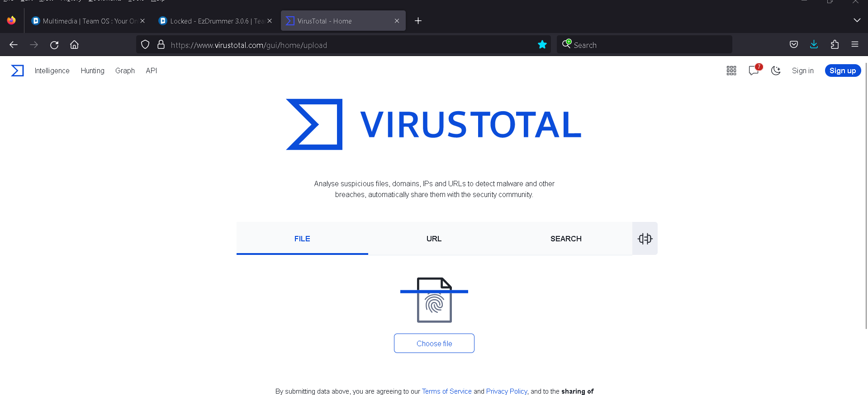This screenshot has width=868, height=395.
Task: Close the Locked EzDrummer tab
Action: point(270,21)
